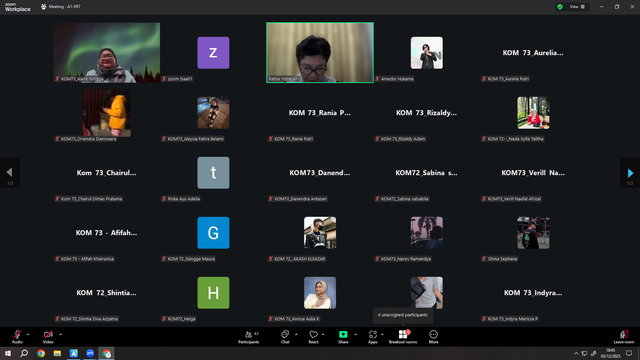Start camera with the Video button
The width and height of the screenshot is (640, 360).
(48, 336)
